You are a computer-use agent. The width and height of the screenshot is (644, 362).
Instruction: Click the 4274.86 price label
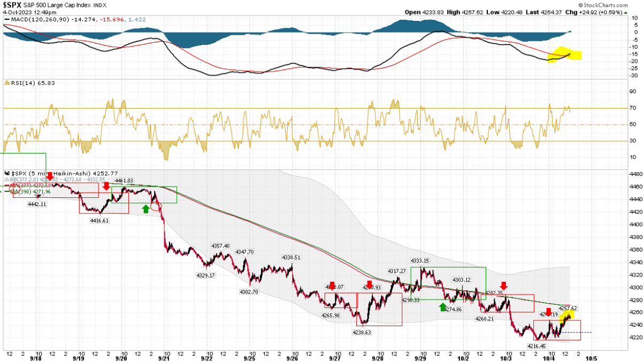tap(453, 309)
